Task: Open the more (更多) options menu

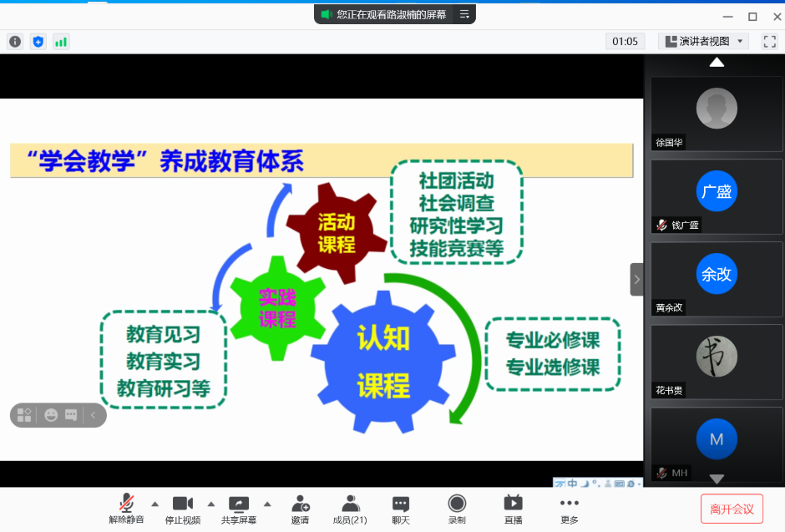Action: (570, 508)
